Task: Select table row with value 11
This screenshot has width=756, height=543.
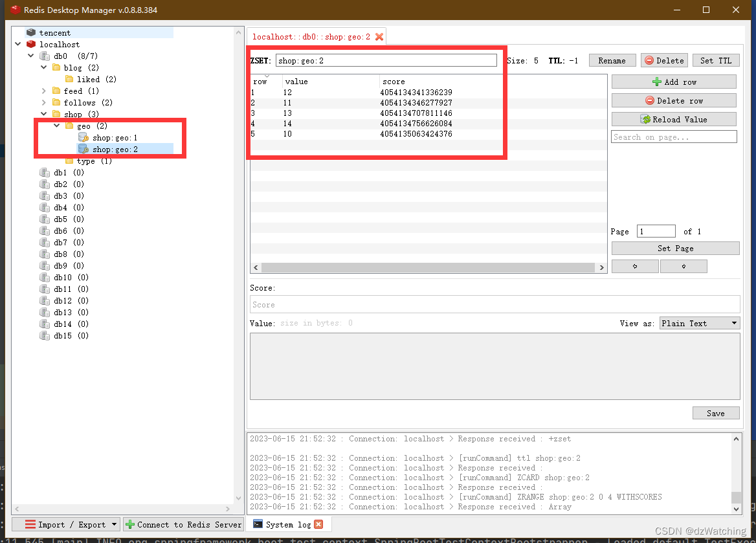Action: (x=428, y=103)
